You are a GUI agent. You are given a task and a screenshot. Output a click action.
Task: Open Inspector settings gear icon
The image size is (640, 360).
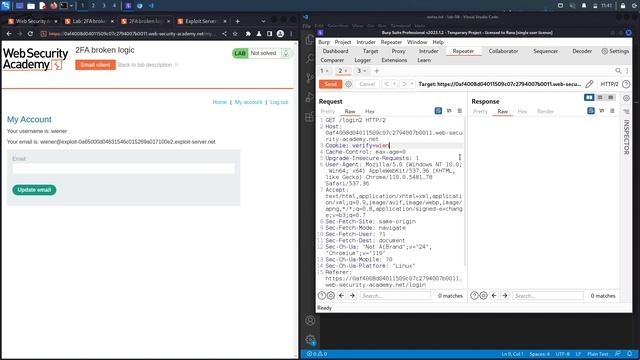626,98
